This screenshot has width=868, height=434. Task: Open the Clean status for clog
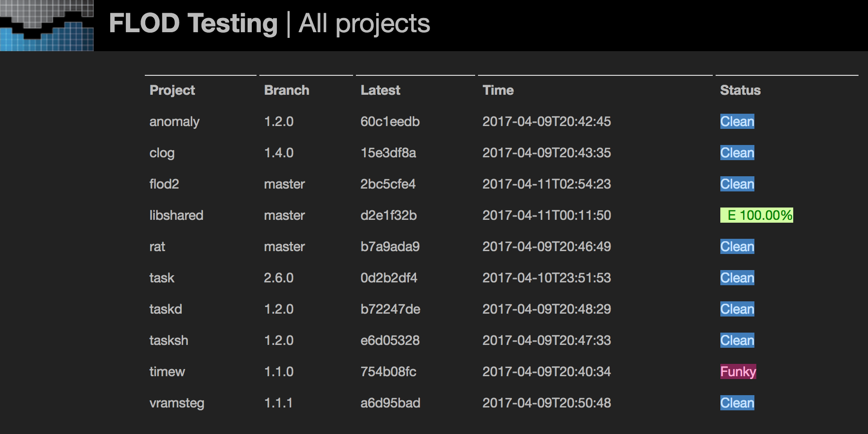pyautogui.click(x=737, y=153)
